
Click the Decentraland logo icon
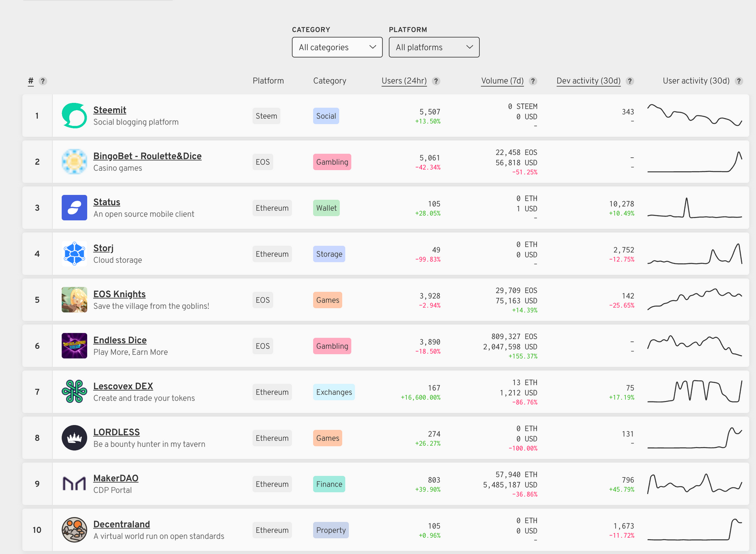(74, 530)
